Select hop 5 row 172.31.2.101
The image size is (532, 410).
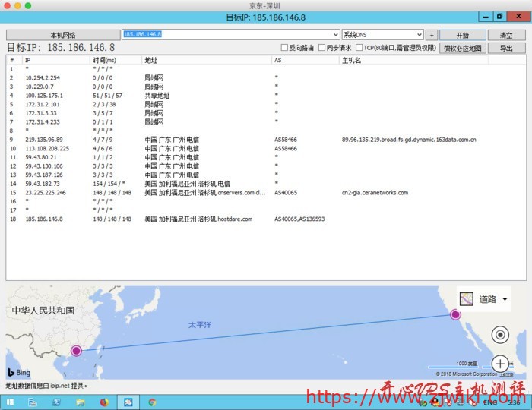[266, 104]
